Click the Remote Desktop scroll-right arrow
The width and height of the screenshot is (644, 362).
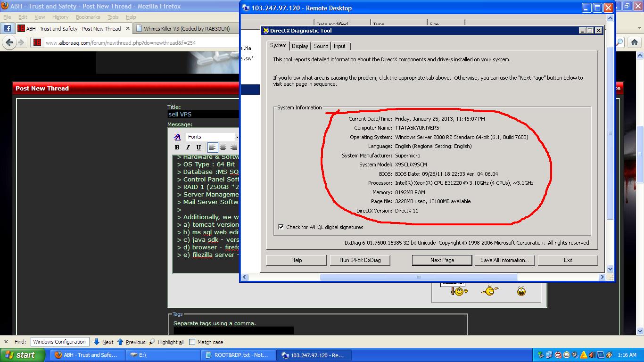coord(602,277)
